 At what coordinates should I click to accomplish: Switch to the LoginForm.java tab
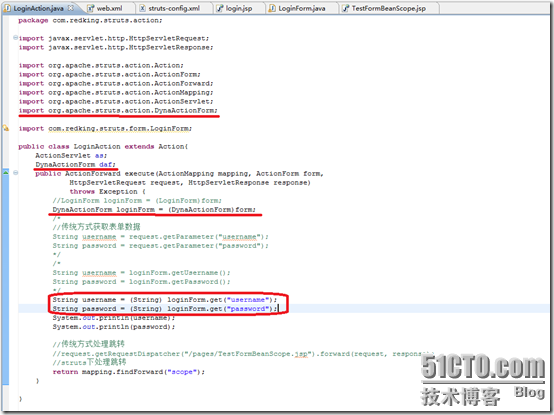click(301, 8)
